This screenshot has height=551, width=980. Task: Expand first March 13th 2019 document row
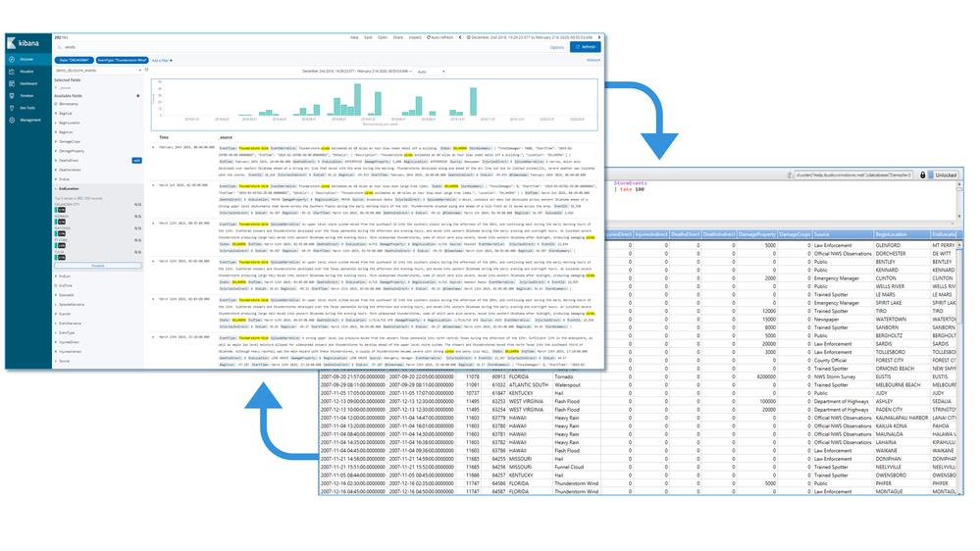coord(154,223)
